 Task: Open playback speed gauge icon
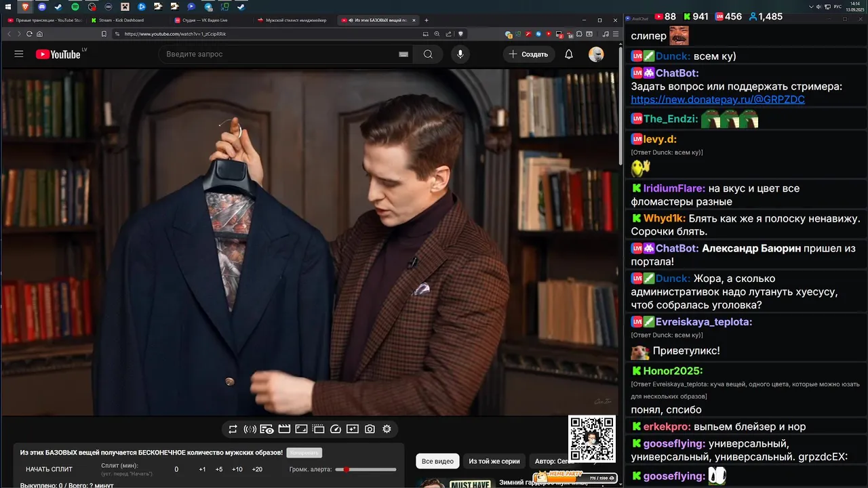(336, 429)
